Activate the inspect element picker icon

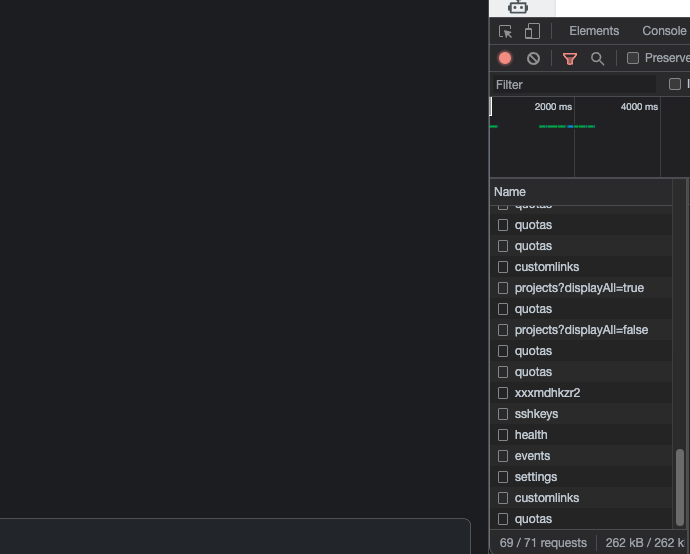coord(505,31)
